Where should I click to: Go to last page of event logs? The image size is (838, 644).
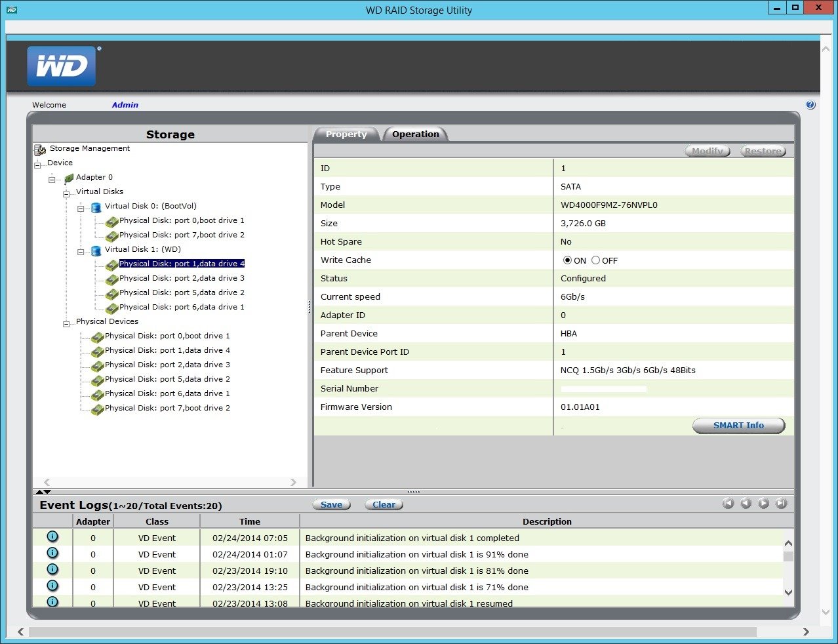click(x=781, y=503)
